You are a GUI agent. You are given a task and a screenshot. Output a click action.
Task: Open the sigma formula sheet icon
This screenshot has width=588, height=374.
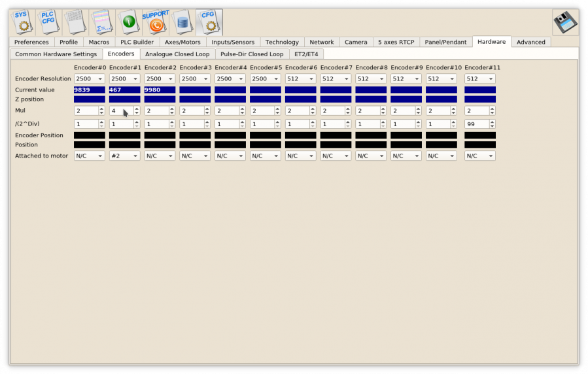(101, 22)
